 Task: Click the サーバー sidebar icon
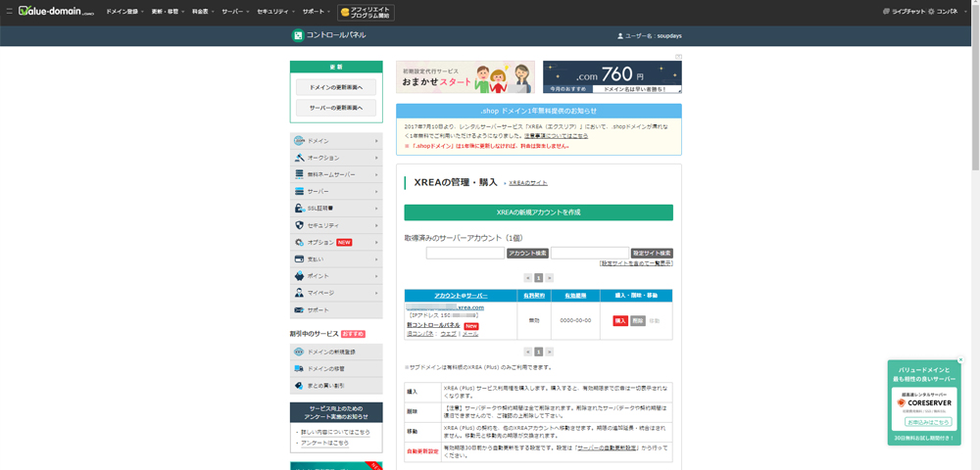point(299,192)
